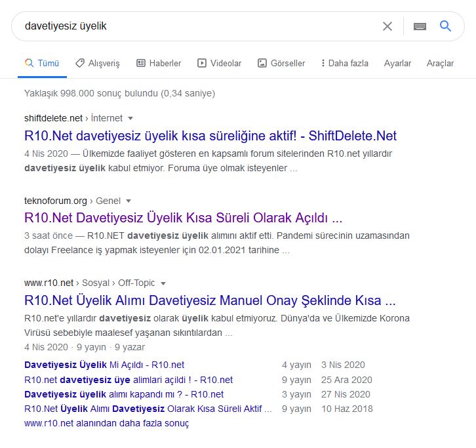Click the '4 yayın' count cell
Image resolution: width=476 pixels, height=448 pixels.
[x=296, y=365]
